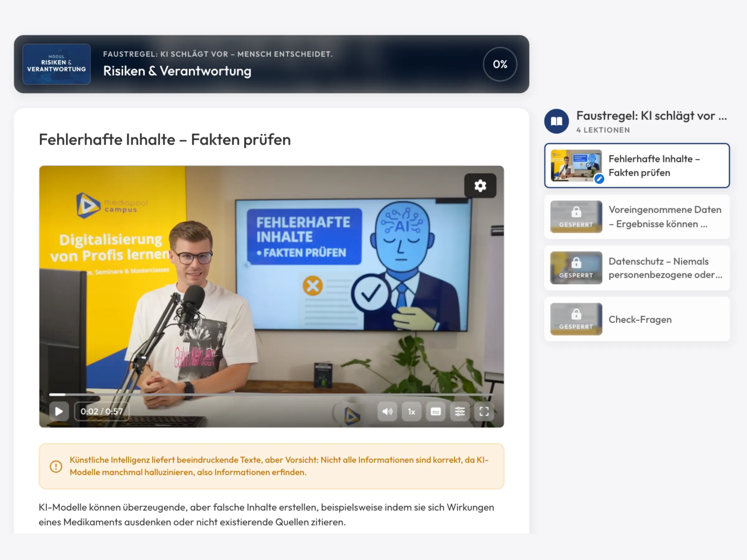The width and height of the screenshot is (747, 560).
Task: Enable video subtitles
Action: [x=436, y=412]
